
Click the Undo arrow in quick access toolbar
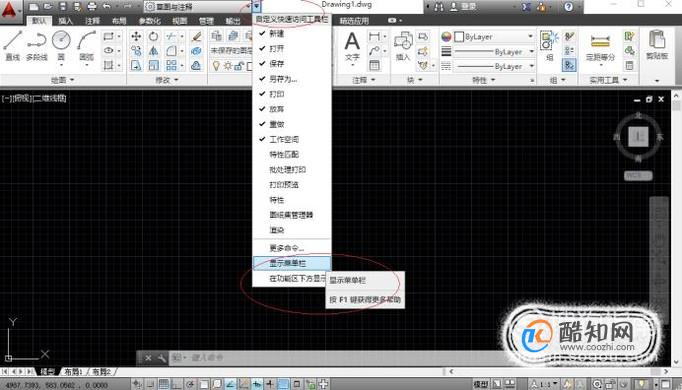(107, 7)
